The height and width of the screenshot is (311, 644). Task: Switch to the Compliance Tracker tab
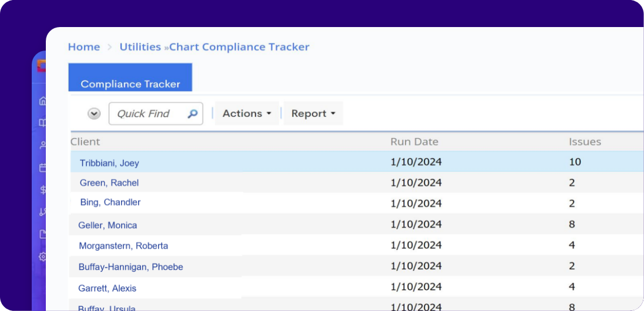130,83
